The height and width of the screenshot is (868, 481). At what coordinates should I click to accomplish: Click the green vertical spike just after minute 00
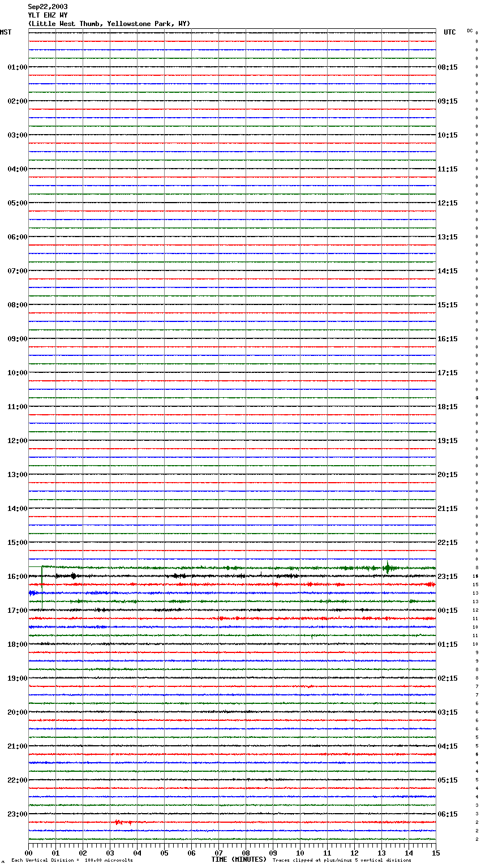42,588
